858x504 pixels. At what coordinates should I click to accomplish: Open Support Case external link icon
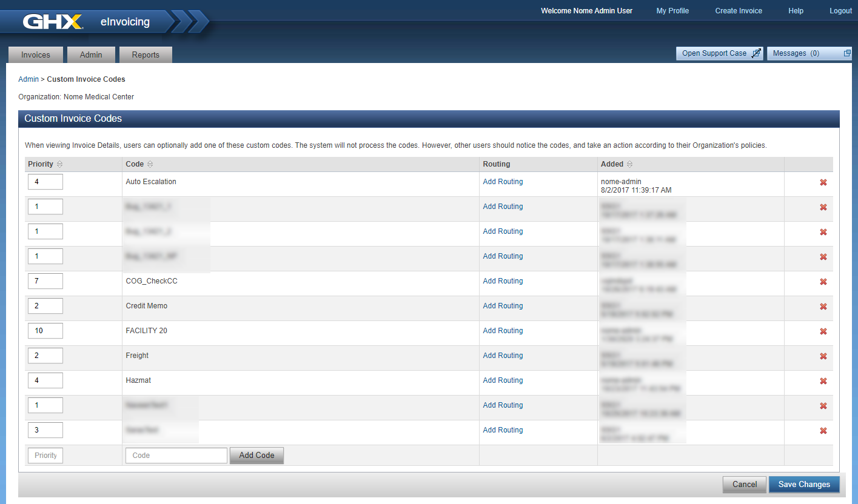coord(756,53)
